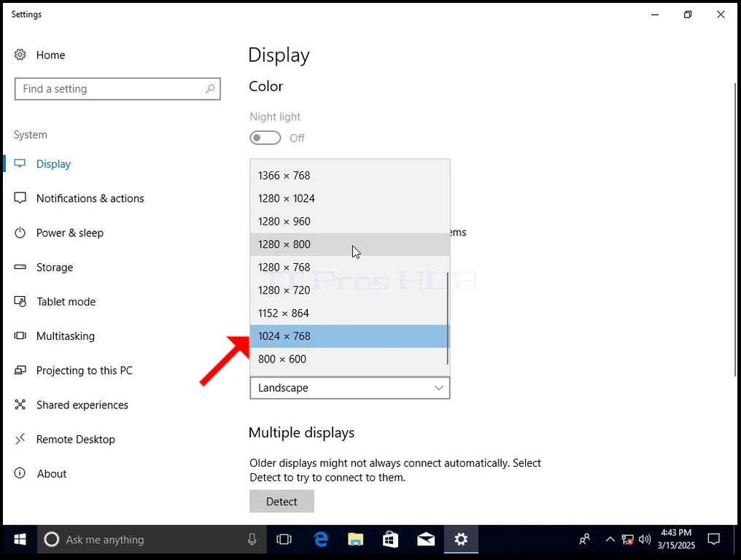This screenshot has width=741, height=560.
Task: Open File Explorer from the taskbar
Action: point(355,539)
